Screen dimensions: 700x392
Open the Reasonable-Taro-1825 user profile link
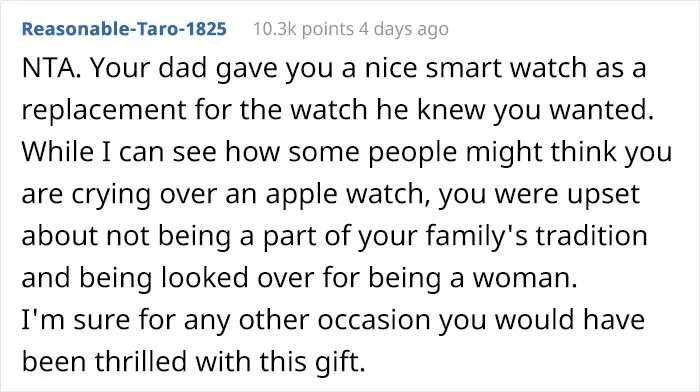pos(124,29)
